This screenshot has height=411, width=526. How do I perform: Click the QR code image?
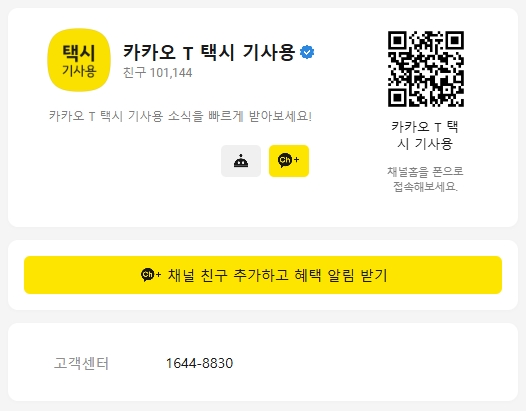[x=426, y=69]
